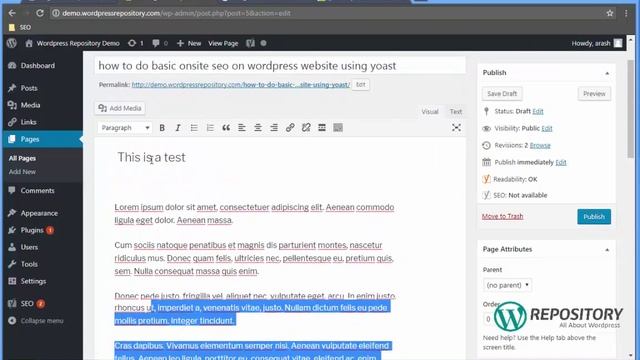
Task: Collapse the Publish panel
Action: click(x=607, y=73)
